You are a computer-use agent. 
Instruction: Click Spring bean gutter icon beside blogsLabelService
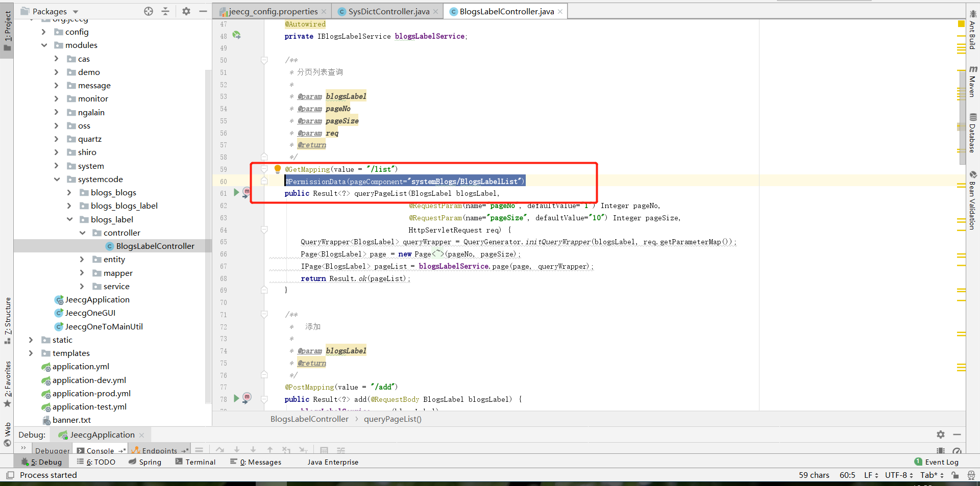pyautogui.click(x=236, y=36)
